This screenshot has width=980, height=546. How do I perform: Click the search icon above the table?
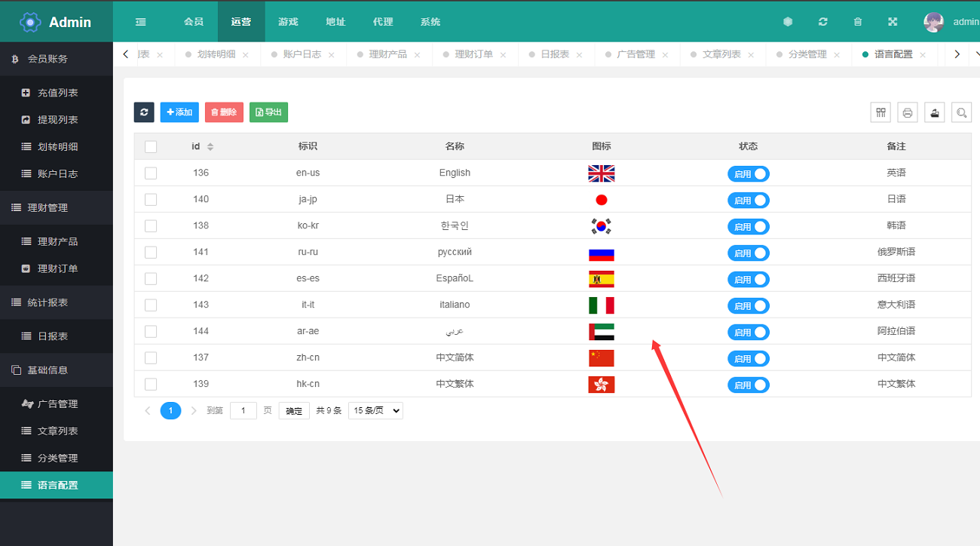click(961, 112)
